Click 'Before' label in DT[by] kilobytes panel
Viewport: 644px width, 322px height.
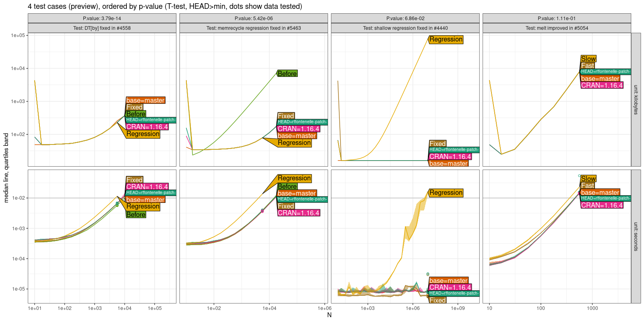pos(136,114)
